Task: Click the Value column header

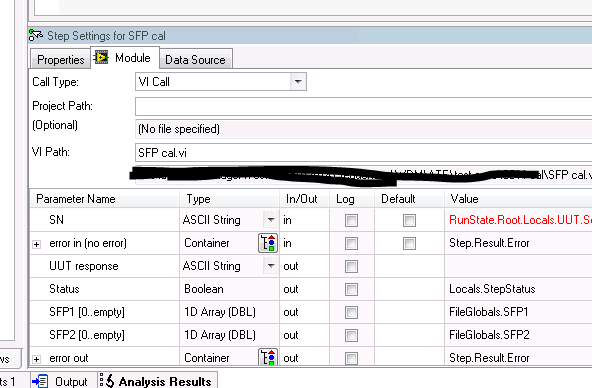Action: point(518,199)
